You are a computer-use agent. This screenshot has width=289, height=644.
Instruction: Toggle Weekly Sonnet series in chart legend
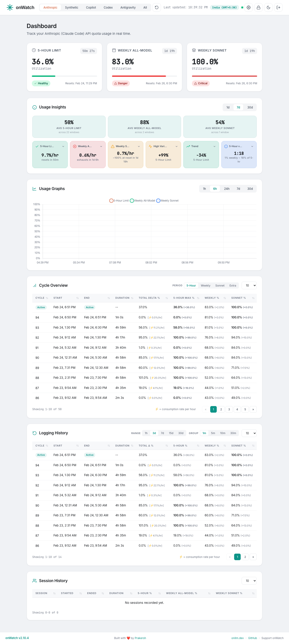coord(167,201)
